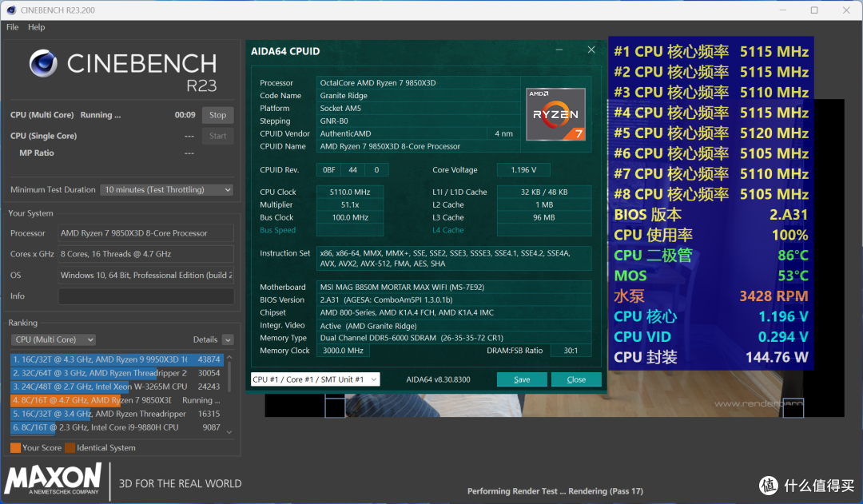Click the #5 CPU 5120 MHz overlay row
Image resolution: width=863 pixels, height=504 pixels.
coord(711,133)
